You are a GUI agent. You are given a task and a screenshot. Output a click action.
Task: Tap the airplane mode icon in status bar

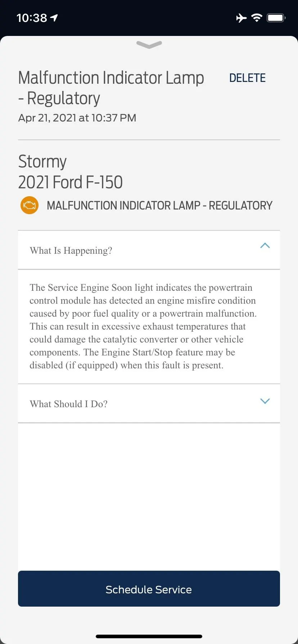(240, 18)
